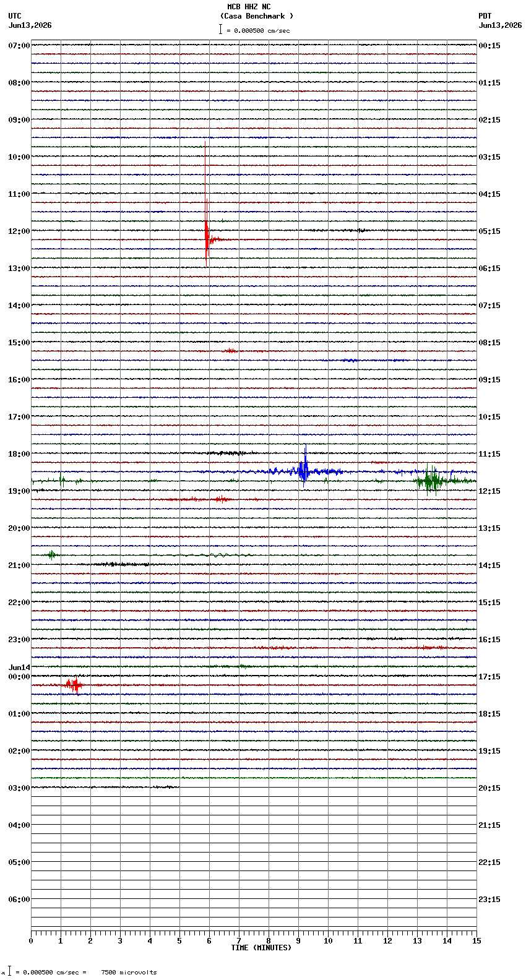Click the '23:00' UTC row label
The height and width of the screenshot is (980, 526).
(x=19, y=640)
